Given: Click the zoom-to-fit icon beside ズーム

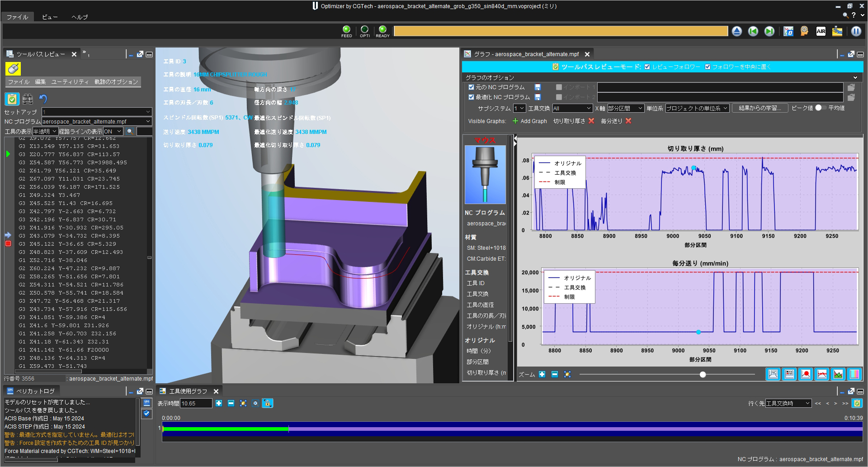Looking at the screenshot, I should [567, 374].
